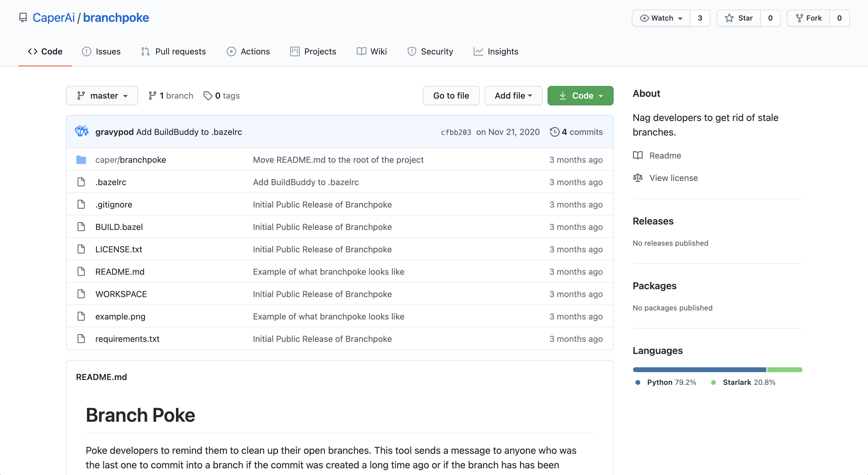Viewport: 868px width, 475px height.
Task: Open the green Code download dropdown
Action: pyautogui.click(x=580, y=96)
